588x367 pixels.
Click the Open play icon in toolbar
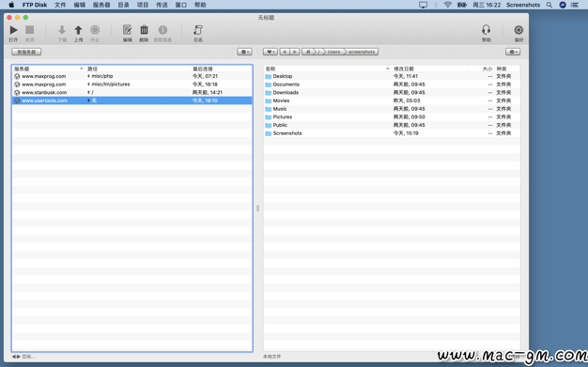(x=13, y=30)
